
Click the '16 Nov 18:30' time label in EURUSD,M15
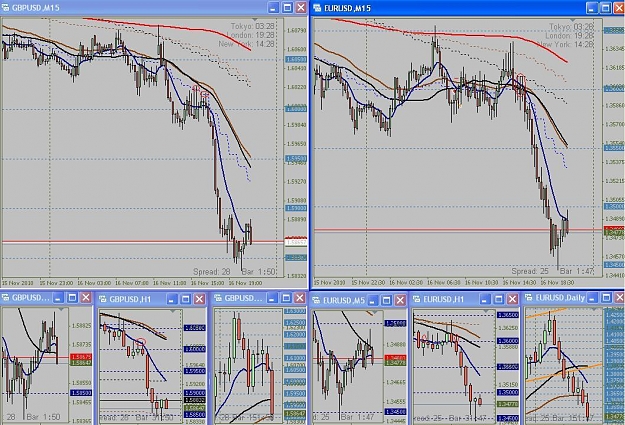(557, 282)
